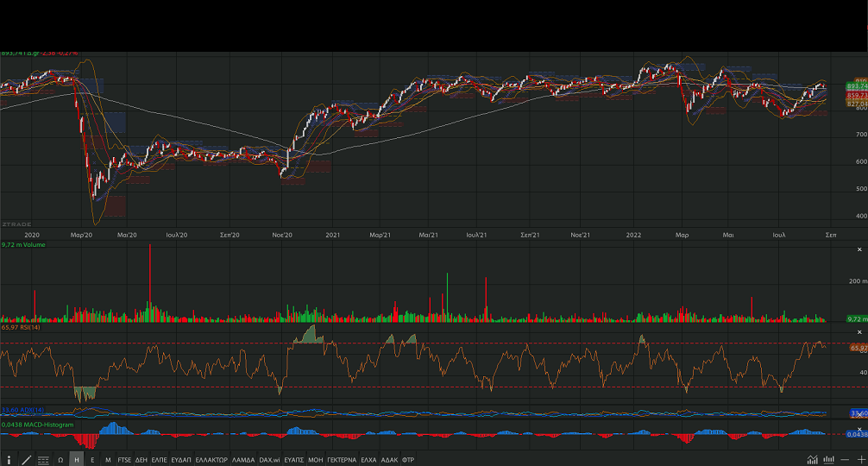Close the MACD-Histogram indicator panel
Image resolution: width=868 pixels, height=466 pixels.
[x=859, y=429]
